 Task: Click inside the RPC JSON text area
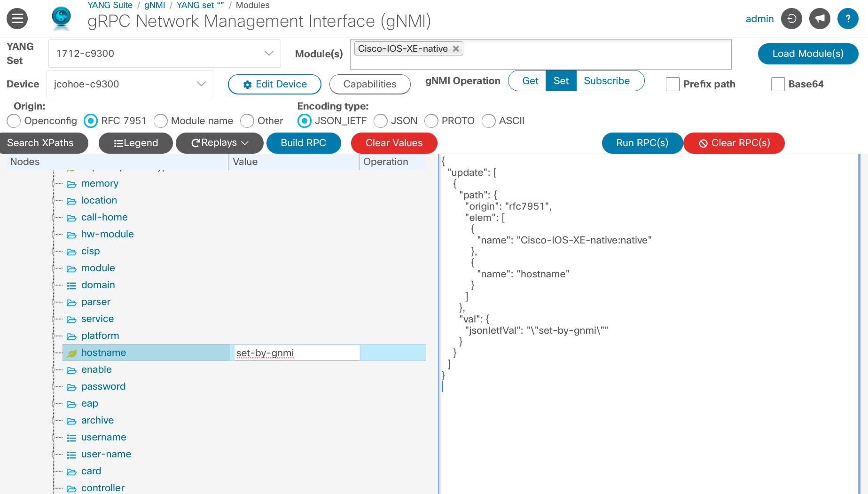649,324
